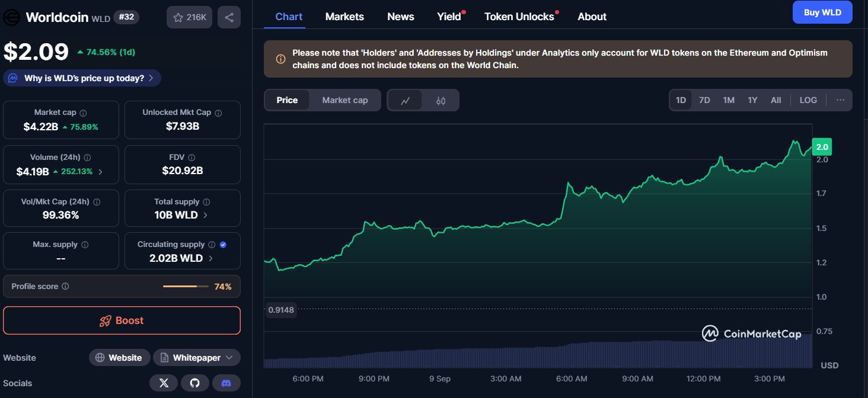Select the Market cap chart toggle
This screenshot has width=868, height=398.
[x=345, y=100]
